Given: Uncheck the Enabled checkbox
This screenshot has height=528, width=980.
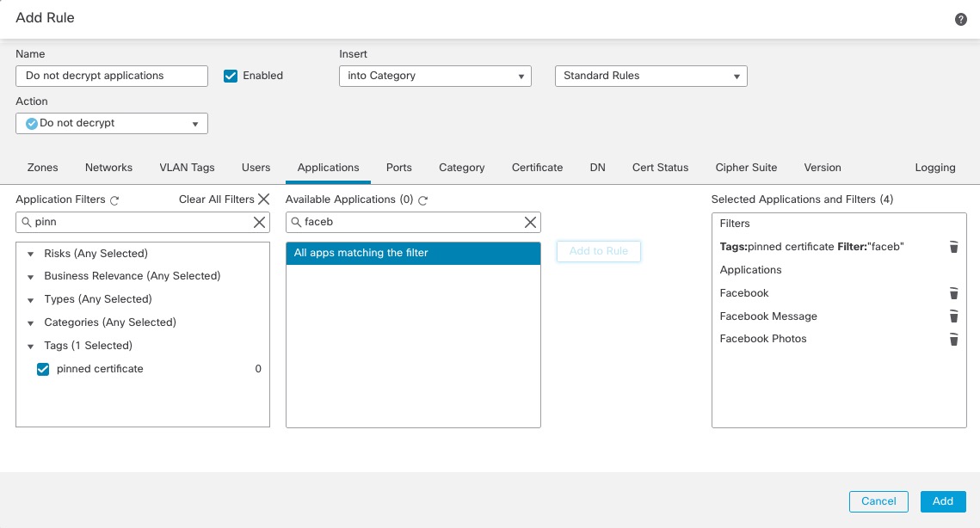Looking at the screenshot, I should pyautogui.click(x=231, y=76).
